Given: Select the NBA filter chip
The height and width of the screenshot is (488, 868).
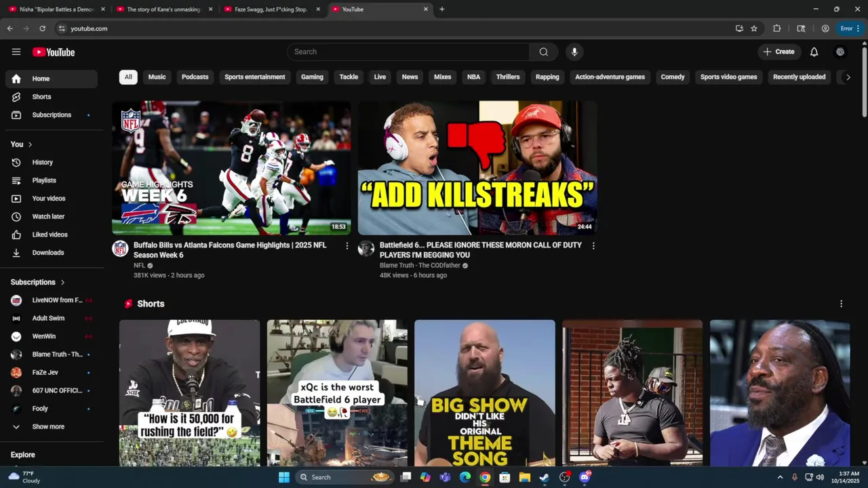Looking at the screenshot, I should pyautogui.click(x=474, y=77).
